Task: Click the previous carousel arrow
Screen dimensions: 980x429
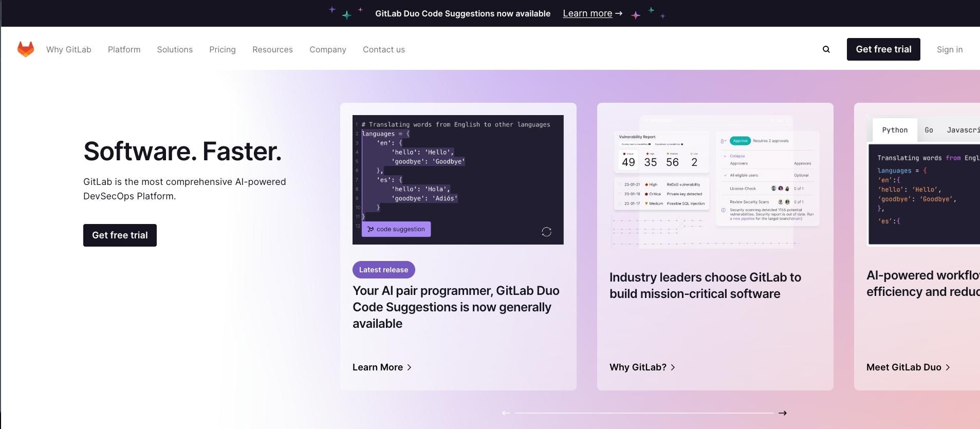Action: [506, 413]
